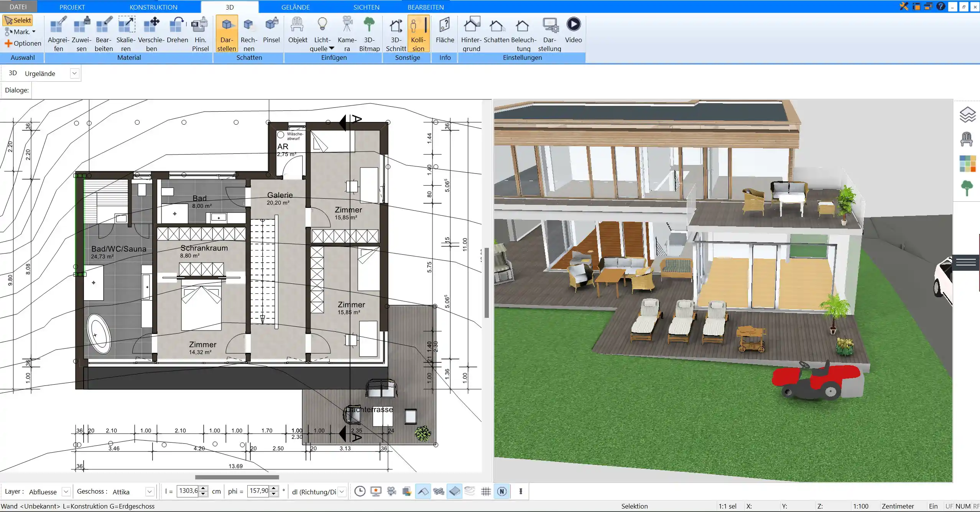The image size is (980, 512).
Task: Choose the Skalieren material tool
Action: point(126,34)
